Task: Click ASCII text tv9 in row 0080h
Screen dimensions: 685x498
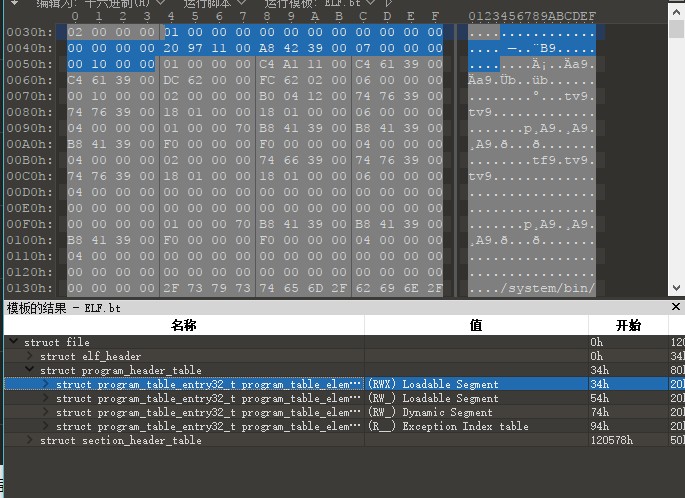Action: [x=480, y=112]
